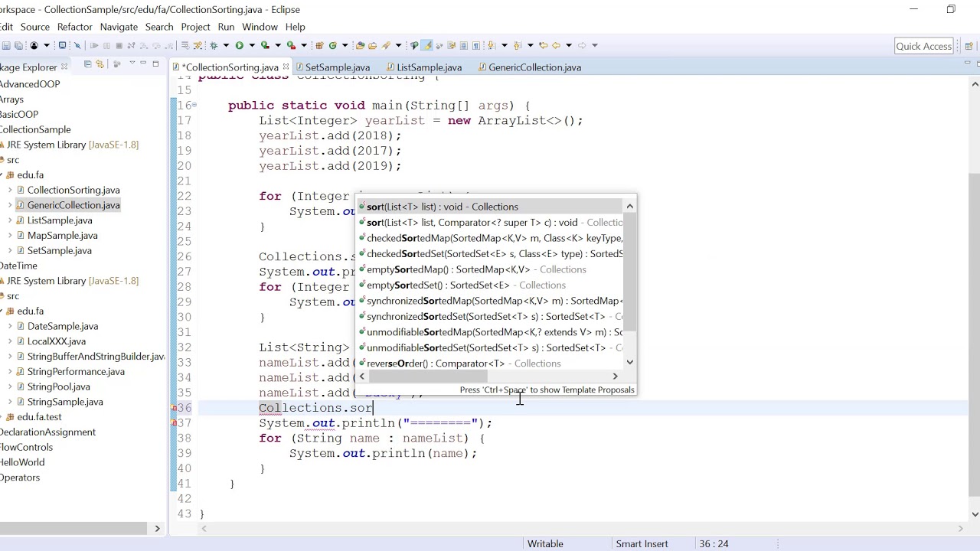Toggle Link with Editor in Package Explorer

[100, 64]
